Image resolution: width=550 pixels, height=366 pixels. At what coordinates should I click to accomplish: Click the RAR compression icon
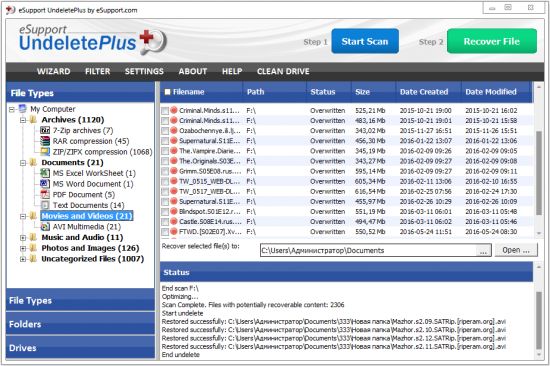pyautogui.click(x=45, y=141)
